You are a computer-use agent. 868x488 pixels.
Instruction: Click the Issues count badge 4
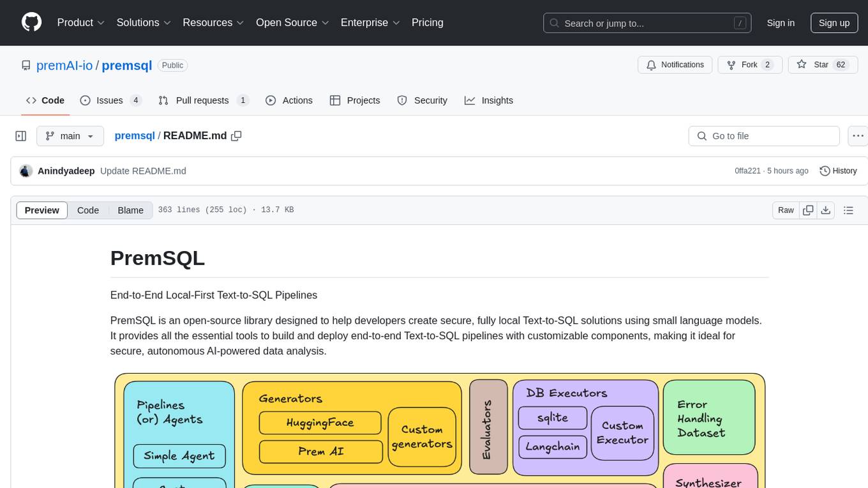135,100
